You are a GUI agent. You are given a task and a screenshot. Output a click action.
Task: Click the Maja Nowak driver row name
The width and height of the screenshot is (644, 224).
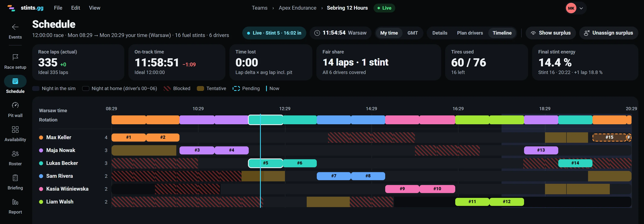61,150
